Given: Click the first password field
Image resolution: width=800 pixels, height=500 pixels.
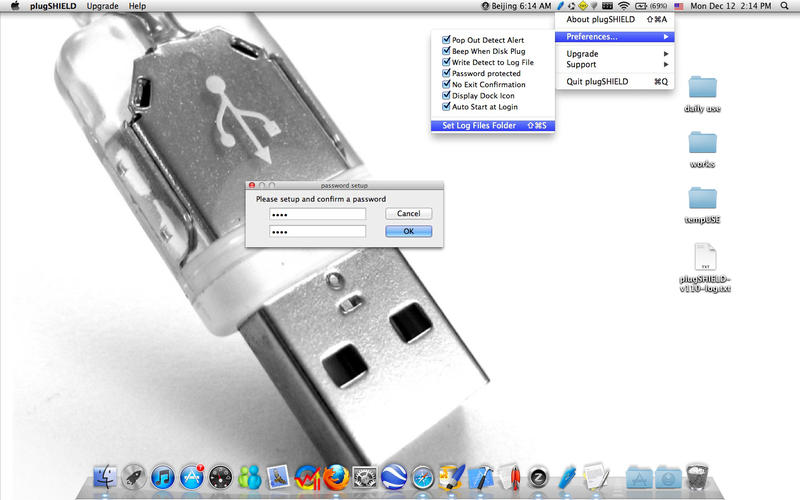Looking at the screenshot, I should (317, 214).
